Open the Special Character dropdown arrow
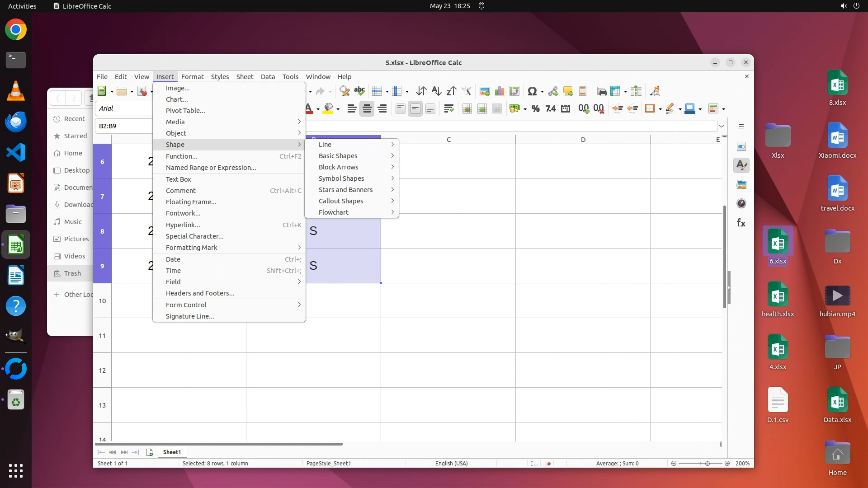 542,92
